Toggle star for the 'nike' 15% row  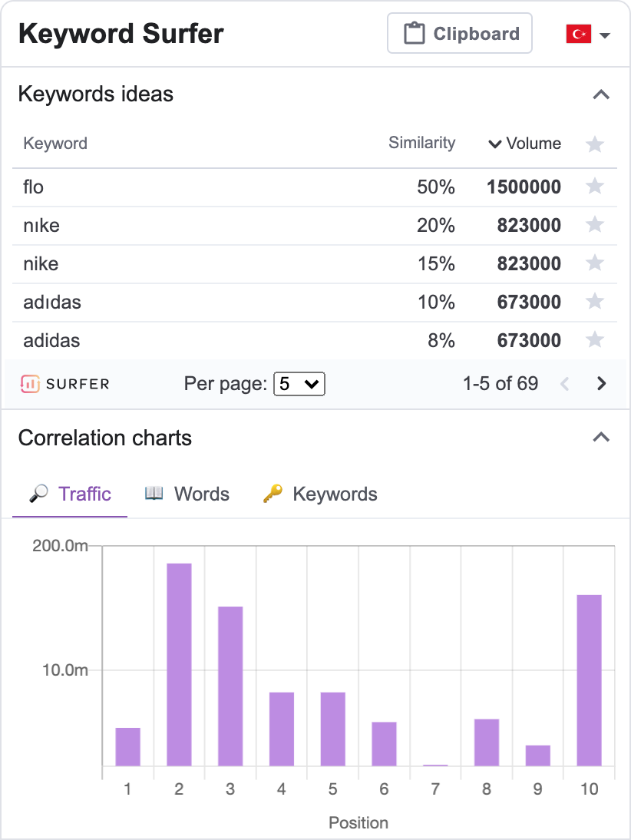click(595, 263)
